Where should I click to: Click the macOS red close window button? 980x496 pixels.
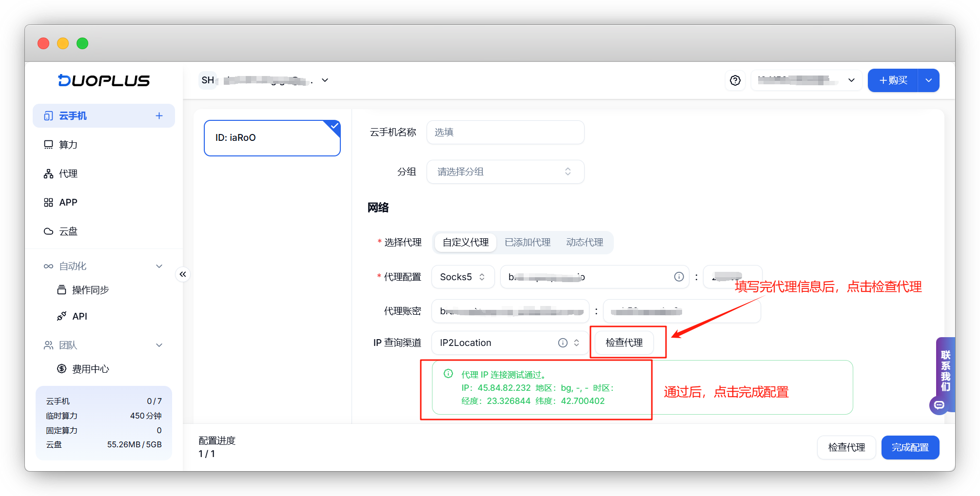pyautogui.click(x=43, y=43)
